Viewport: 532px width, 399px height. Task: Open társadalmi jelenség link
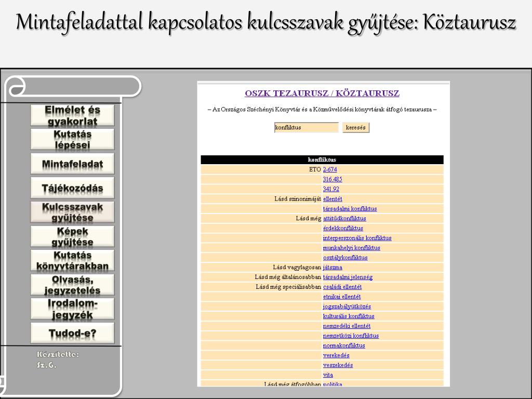coord(348,277)
